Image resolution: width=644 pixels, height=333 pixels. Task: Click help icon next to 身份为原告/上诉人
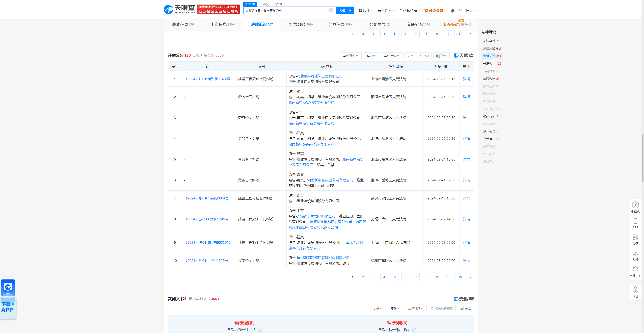[259, 330]
